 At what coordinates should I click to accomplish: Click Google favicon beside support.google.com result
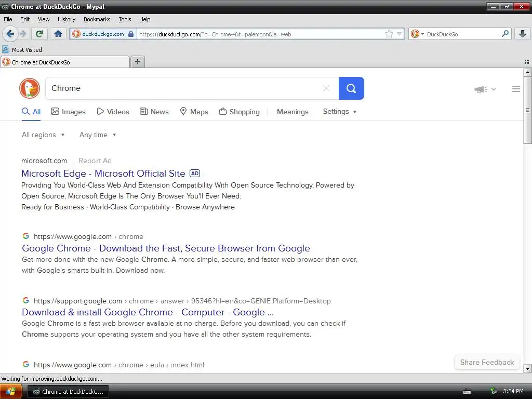click(26, 300)
